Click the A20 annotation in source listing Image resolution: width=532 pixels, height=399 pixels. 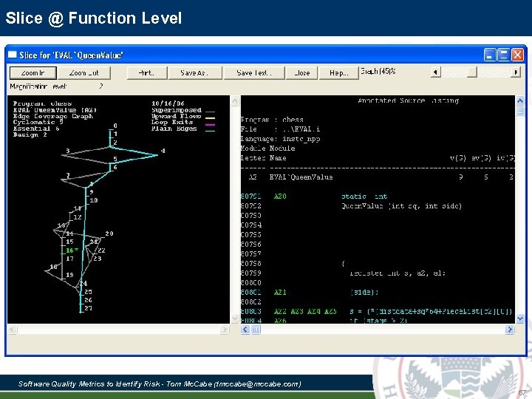click(x=280, y=196)
